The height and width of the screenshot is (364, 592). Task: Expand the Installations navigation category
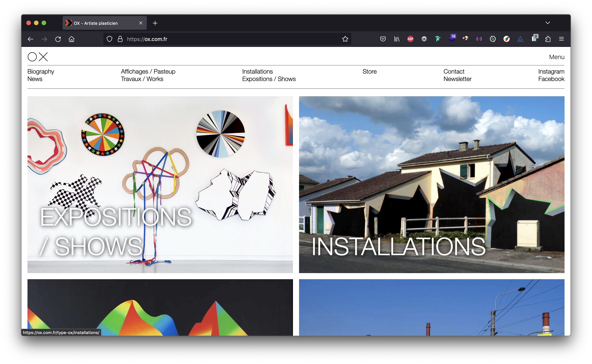click(x=257, y=71)
